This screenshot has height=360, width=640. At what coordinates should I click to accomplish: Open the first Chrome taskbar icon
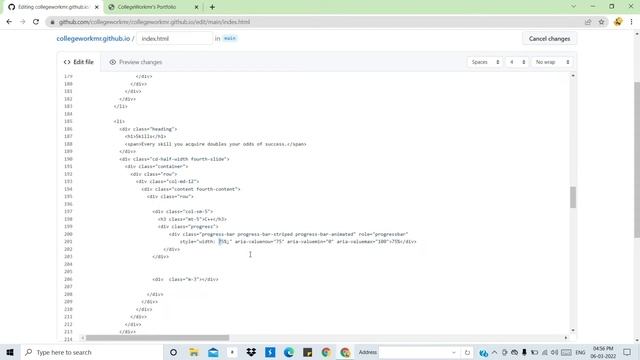tap(326, 352)
